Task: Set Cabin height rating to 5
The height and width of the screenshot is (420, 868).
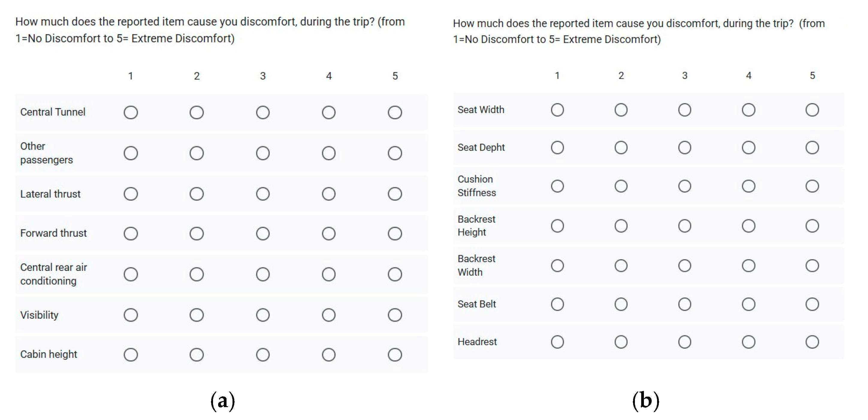Action: point(395,355)
